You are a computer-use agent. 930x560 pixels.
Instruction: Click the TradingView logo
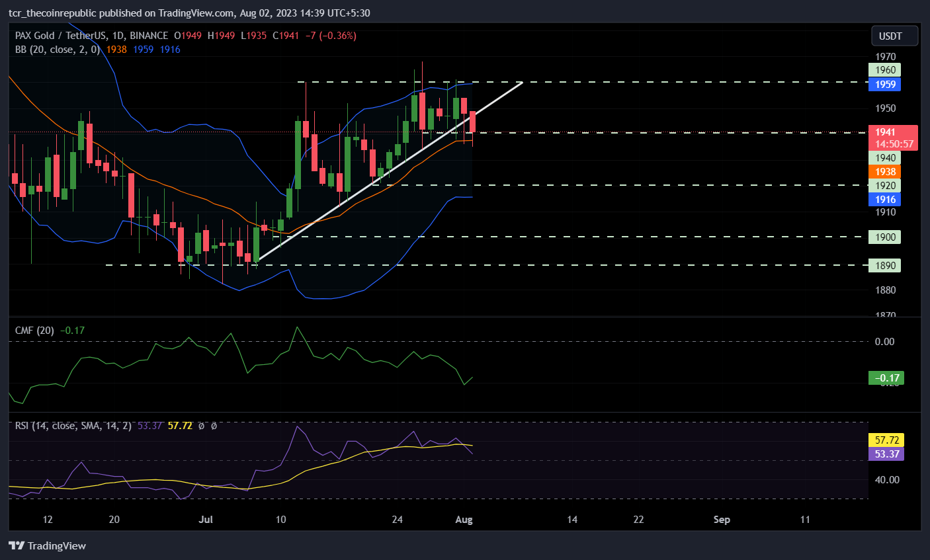[x=47, y=545]
